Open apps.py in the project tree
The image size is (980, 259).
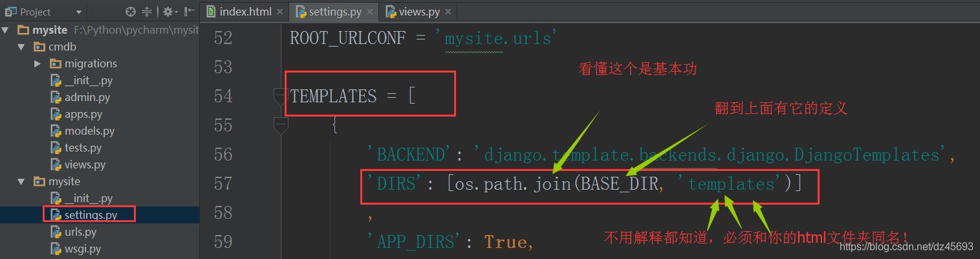click(83, 114)
